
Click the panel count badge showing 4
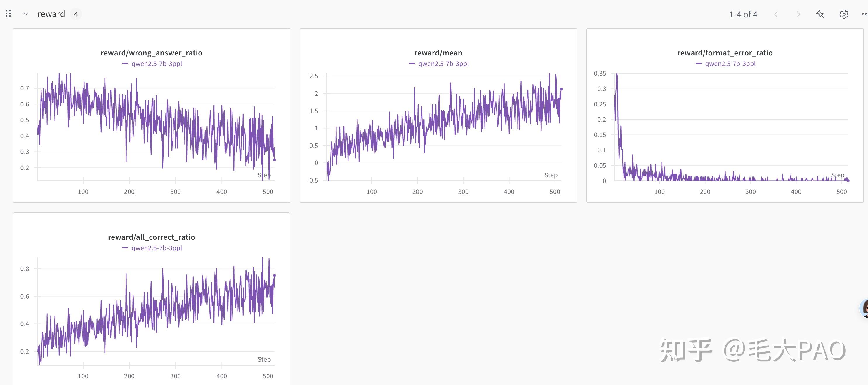[x=76, y=14]
